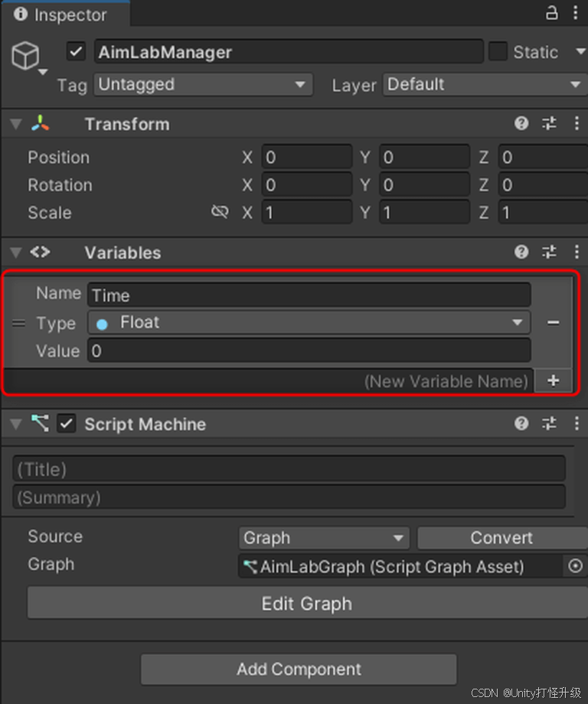Open Transform presets sliders icon
Screen dimensions: 588x704
click(549, 123)
